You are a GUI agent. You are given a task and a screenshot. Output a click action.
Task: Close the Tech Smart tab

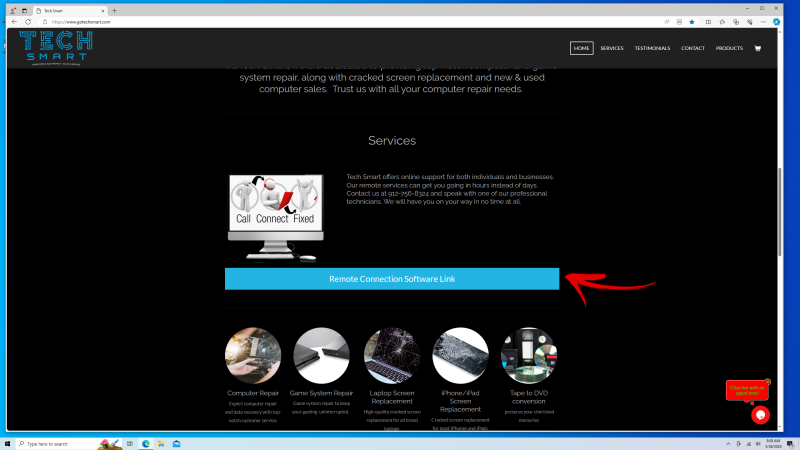[103, 11]
